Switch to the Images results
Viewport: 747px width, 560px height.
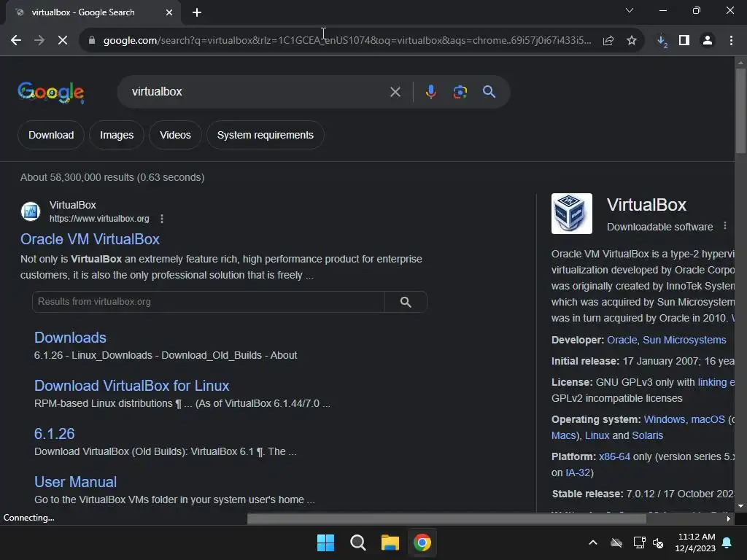pos(117,135)
